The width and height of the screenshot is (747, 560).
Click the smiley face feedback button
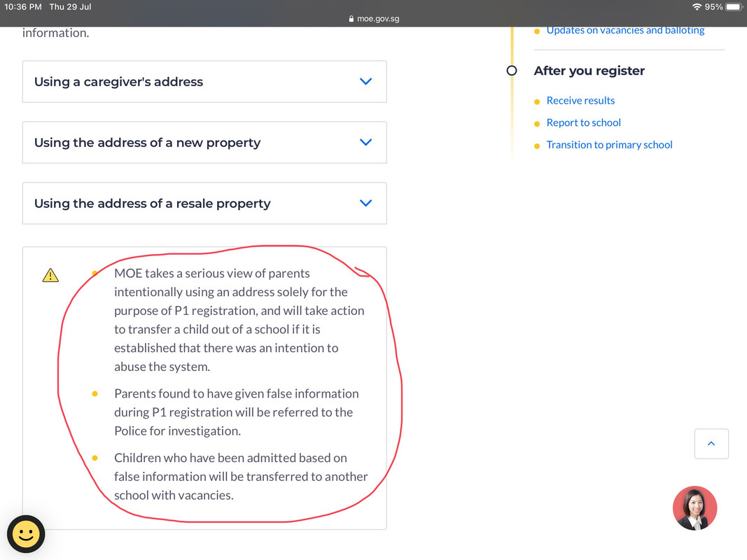[26, 534]
